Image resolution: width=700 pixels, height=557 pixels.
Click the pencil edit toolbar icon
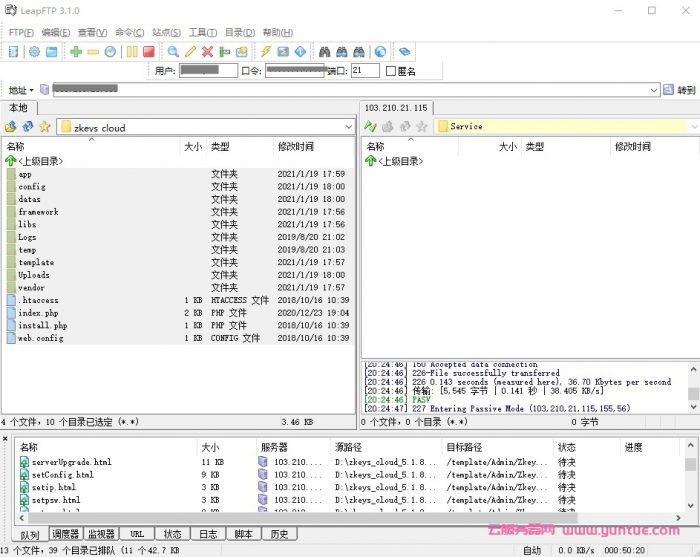(x=190, y=51)
